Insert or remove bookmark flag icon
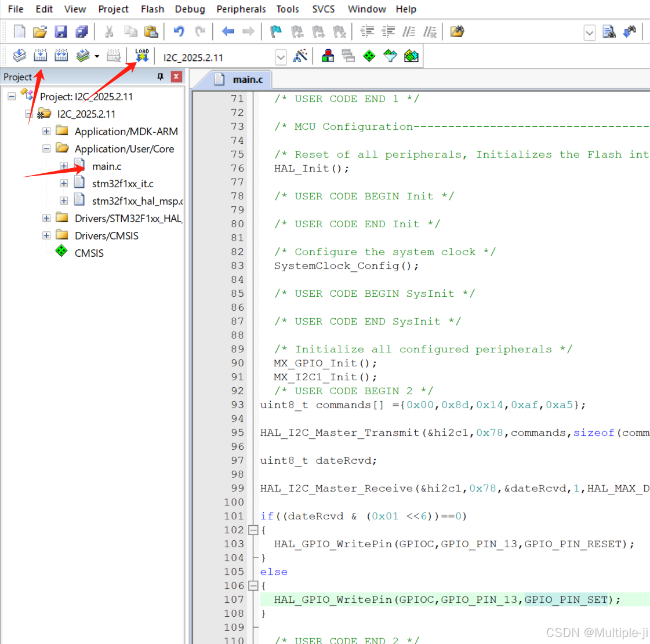 click(275, 31)
